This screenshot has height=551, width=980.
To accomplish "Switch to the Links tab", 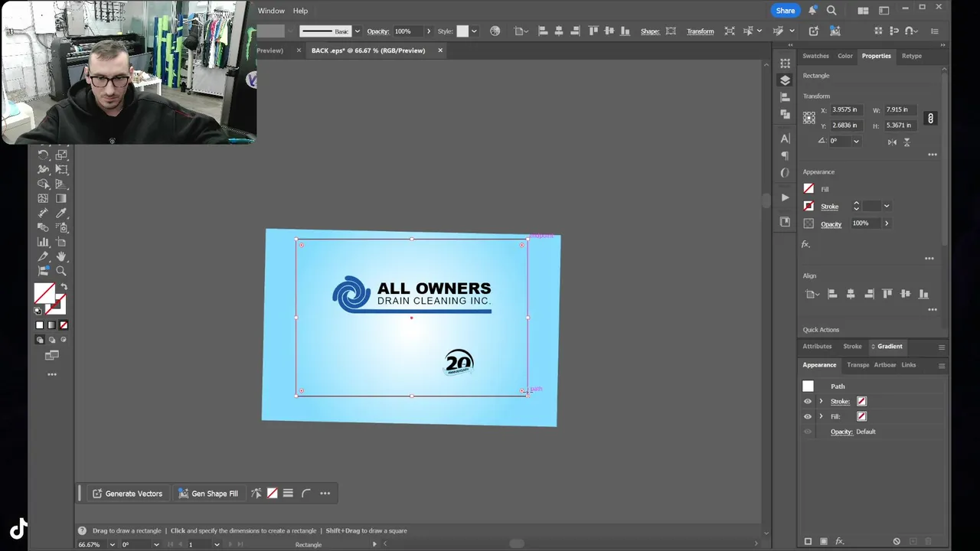I will [x=909, y=365].
